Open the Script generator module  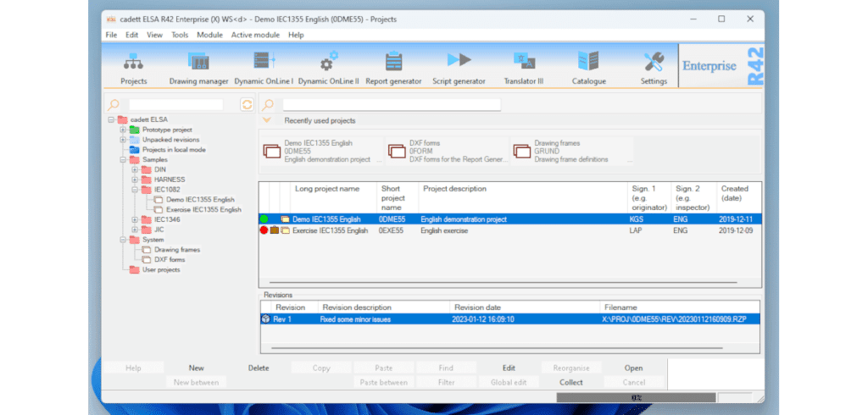459,68
